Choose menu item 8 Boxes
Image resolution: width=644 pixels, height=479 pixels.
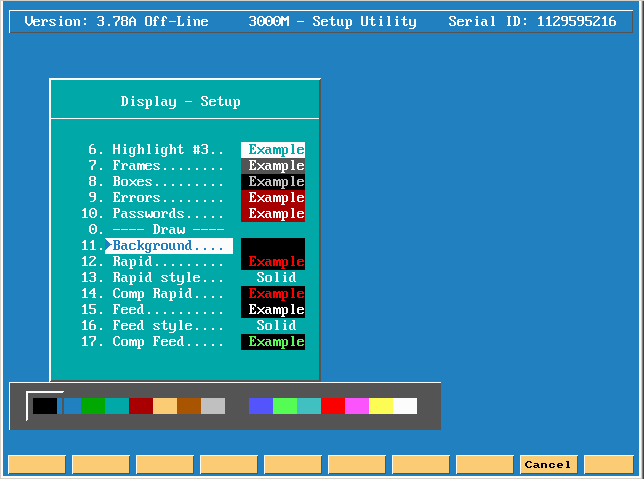pyautogui.click(x=156, y=182)
